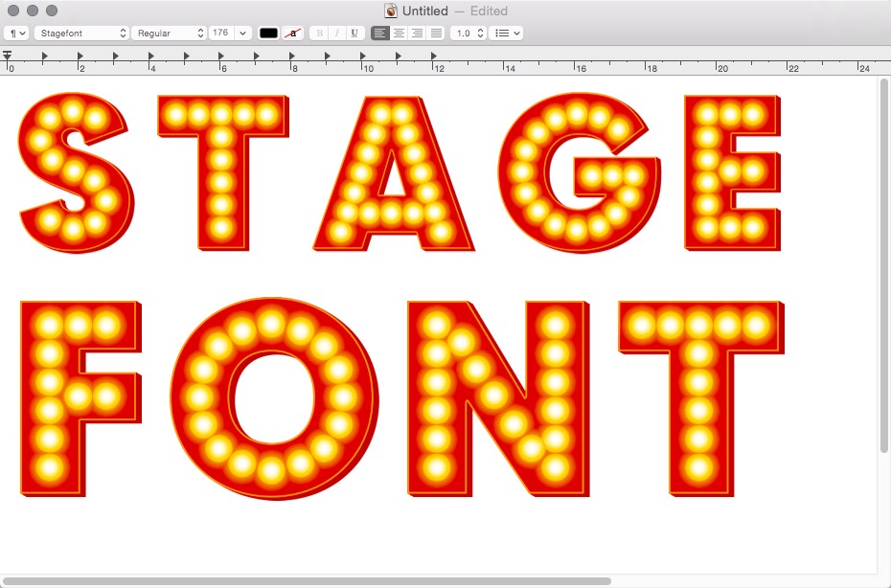
Task: Toggle Italic formatting
Action: [337, 33]
